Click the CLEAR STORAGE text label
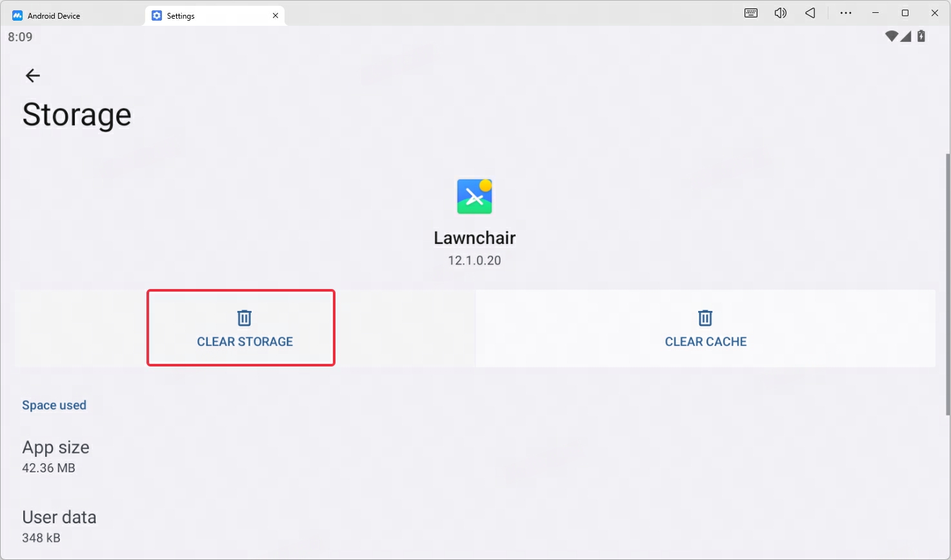The width and height of the screenshot is (951, 560). point(245,342)
